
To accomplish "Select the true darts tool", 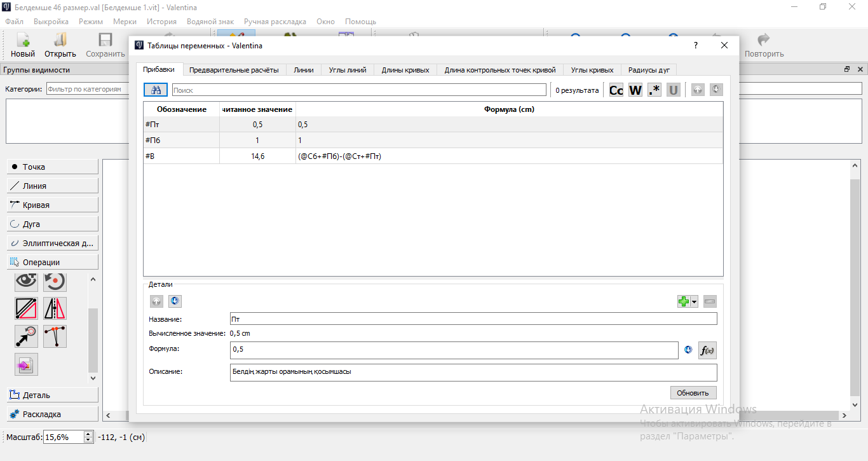I will (55, 336).
